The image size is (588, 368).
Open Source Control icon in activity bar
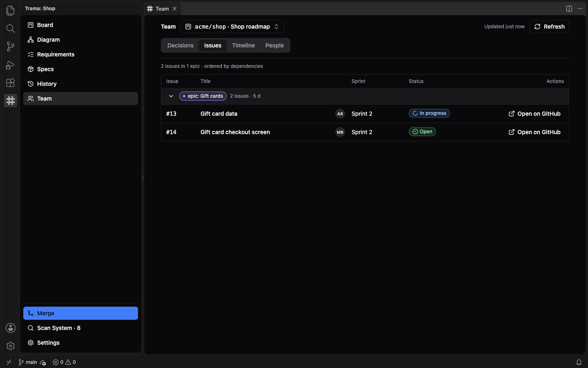[x=11, y=47]
